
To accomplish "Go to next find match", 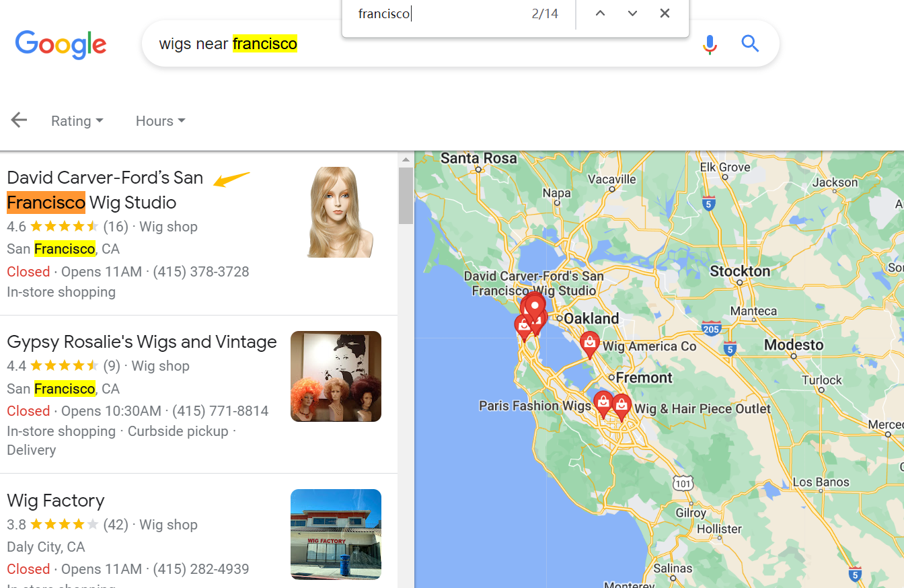I will click(x=632, y=13).
